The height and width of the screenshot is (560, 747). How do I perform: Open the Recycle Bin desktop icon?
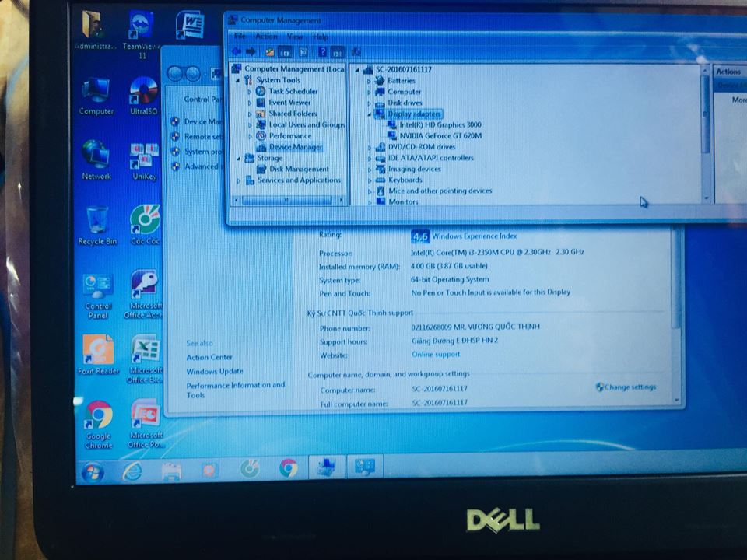click(97, 226)
